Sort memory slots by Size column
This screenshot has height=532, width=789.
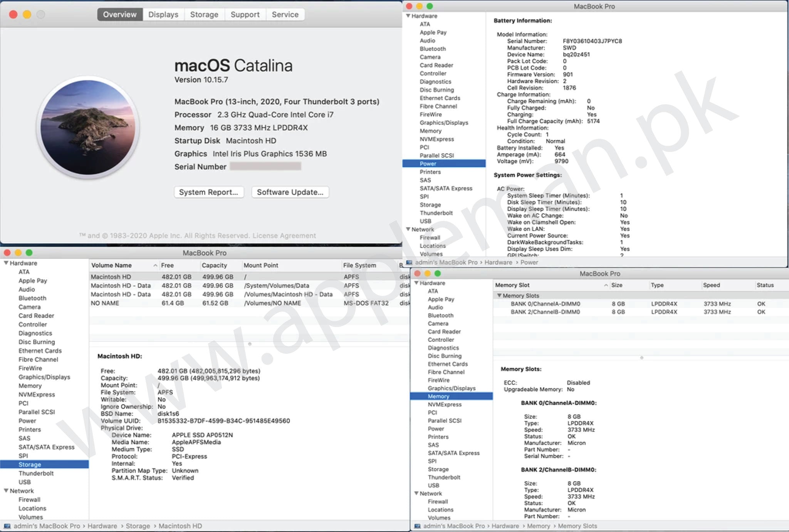coord(629,285)
